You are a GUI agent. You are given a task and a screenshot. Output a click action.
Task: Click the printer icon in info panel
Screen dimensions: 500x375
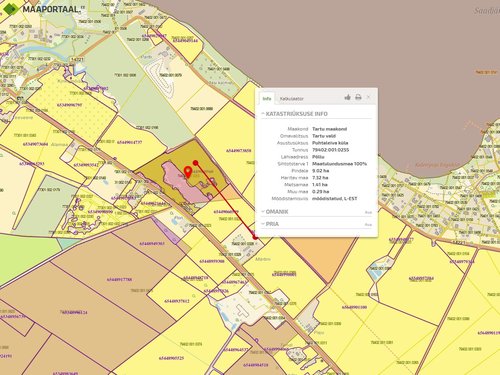pyautogui.click(x=358, y=97)
